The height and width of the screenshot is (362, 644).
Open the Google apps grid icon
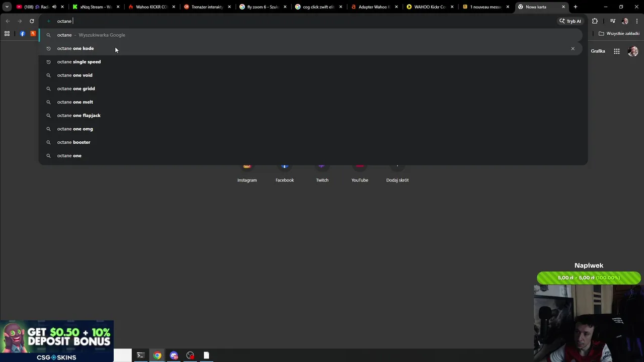(x=616, y=51)
